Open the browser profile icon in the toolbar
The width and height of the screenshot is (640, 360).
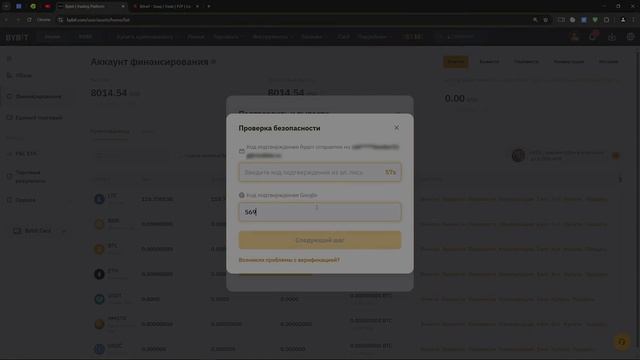point(623,20)
